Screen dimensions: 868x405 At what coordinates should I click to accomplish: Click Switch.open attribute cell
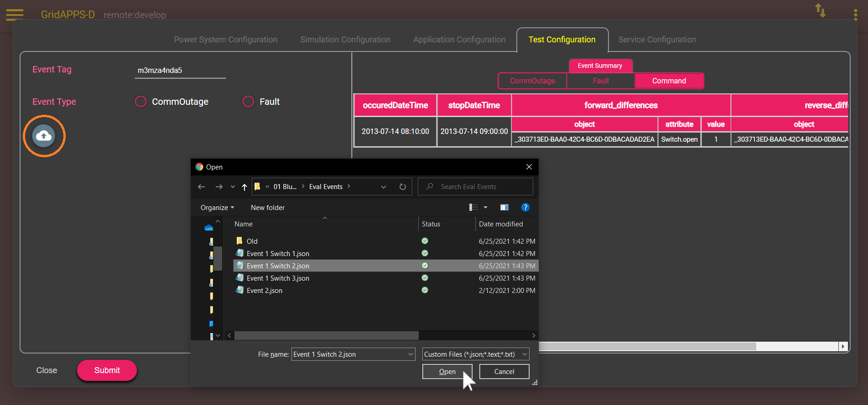(679, 139)
